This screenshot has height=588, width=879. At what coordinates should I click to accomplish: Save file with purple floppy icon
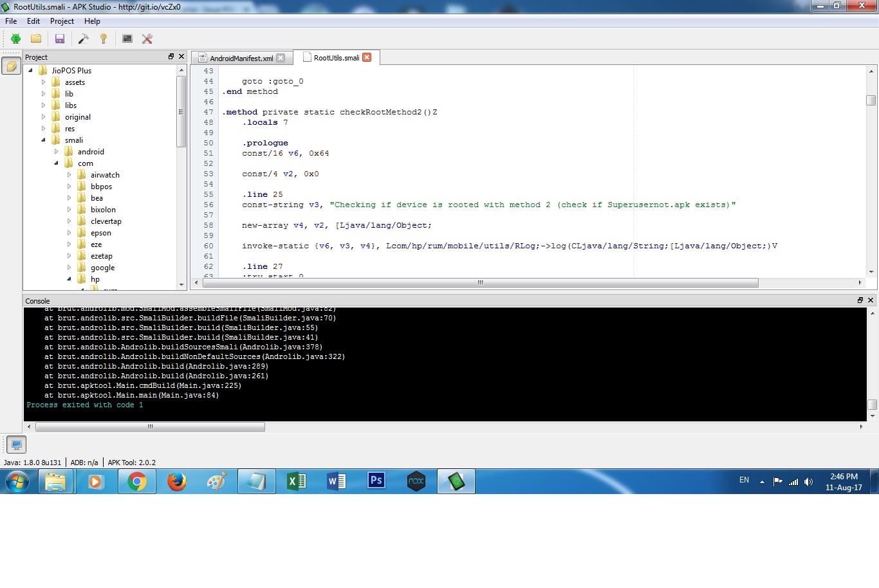tap(60, 39)
